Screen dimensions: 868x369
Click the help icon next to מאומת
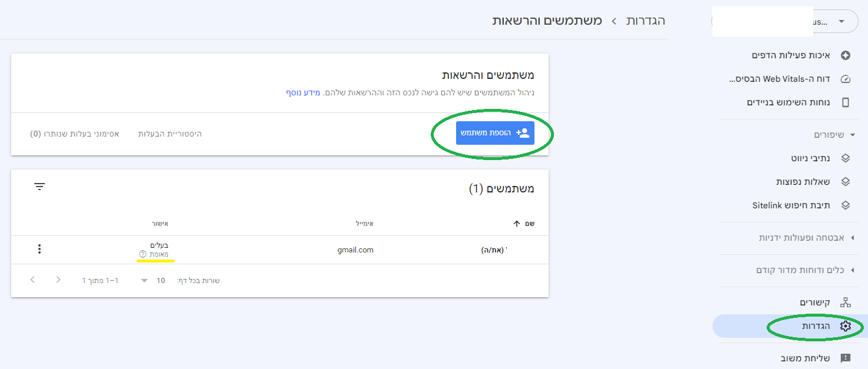[x=142, y=254]
